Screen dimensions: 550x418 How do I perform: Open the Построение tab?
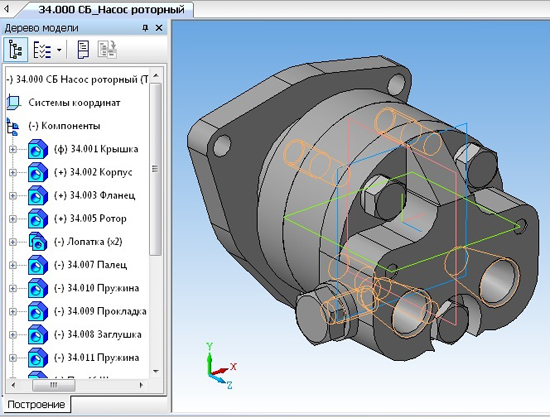(x=36, y=405)
